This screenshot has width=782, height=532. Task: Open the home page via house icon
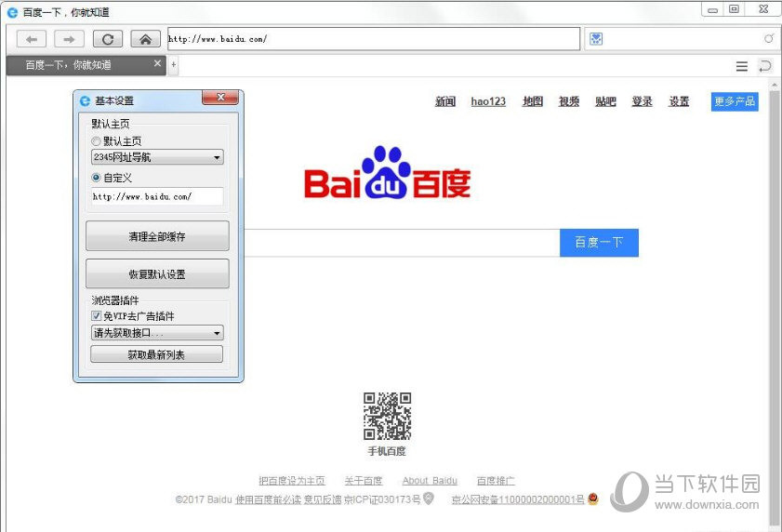(x=145, y=39)
